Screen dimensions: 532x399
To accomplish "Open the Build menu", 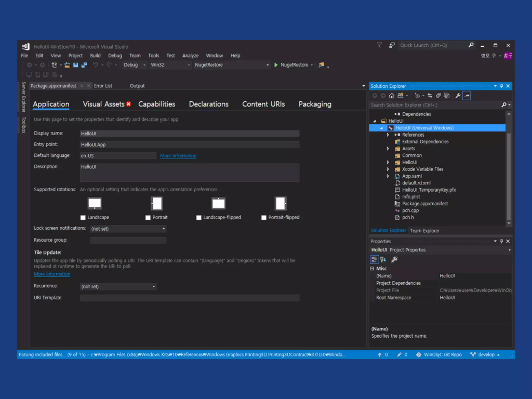I will coord(95,56).
